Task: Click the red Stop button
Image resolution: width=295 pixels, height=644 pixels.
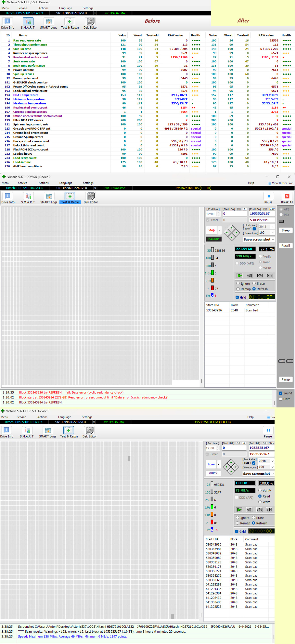Action: 211,230
